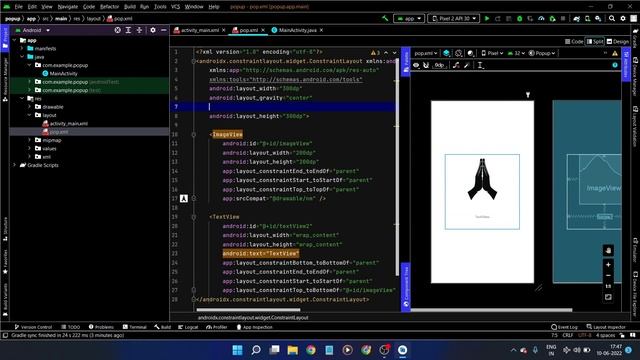Open the 0dp default margins dropdown
The image size is (640, 360).
point(440,65)
